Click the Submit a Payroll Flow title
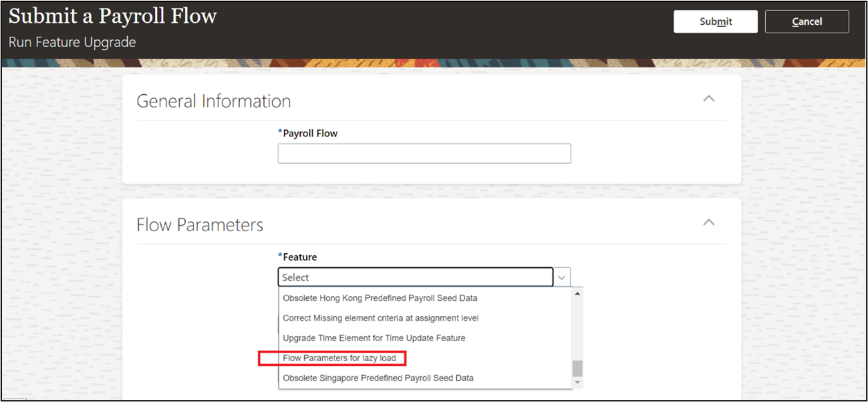Viewport: 868px width, 402px height. 113,17
